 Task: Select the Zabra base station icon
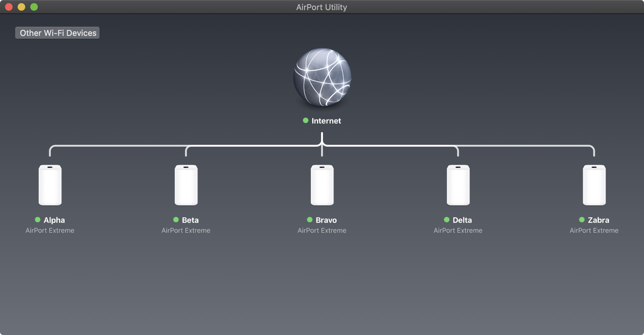(x=594, y=185)
